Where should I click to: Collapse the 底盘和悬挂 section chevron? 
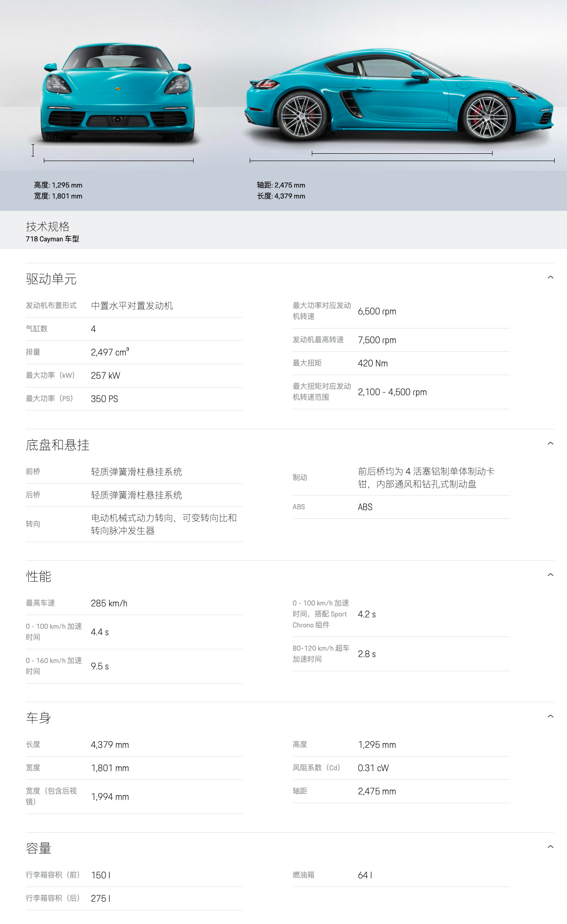[550, 444]
